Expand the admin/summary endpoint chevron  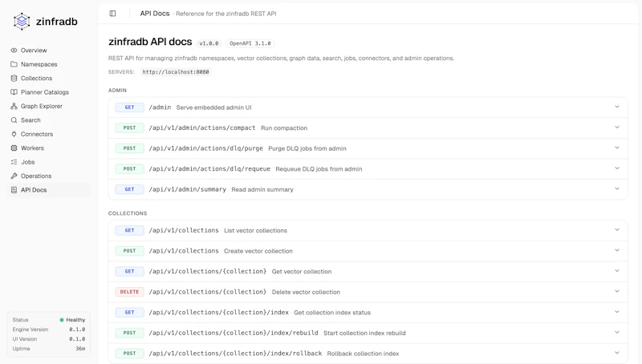(616, 188)
